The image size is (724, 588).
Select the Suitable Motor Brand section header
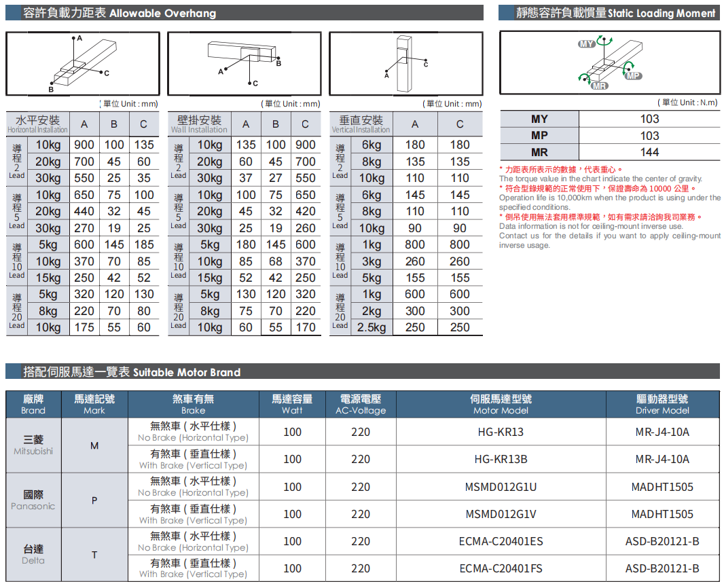click(x=362, y=371)
